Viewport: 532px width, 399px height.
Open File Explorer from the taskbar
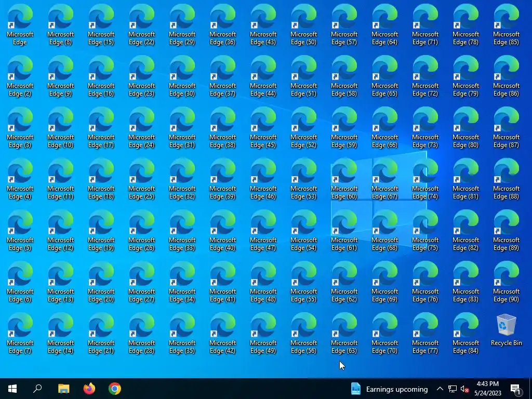[63, 389]
